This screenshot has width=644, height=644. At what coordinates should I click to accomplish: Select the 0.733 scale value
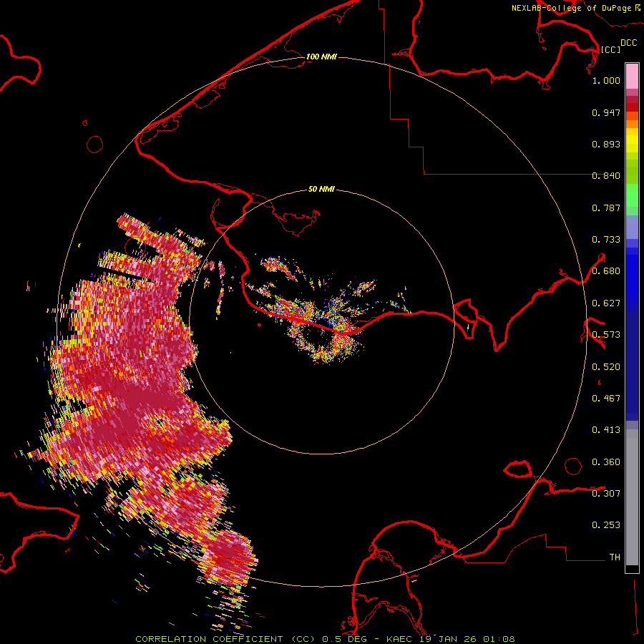(x=606, y=240)
